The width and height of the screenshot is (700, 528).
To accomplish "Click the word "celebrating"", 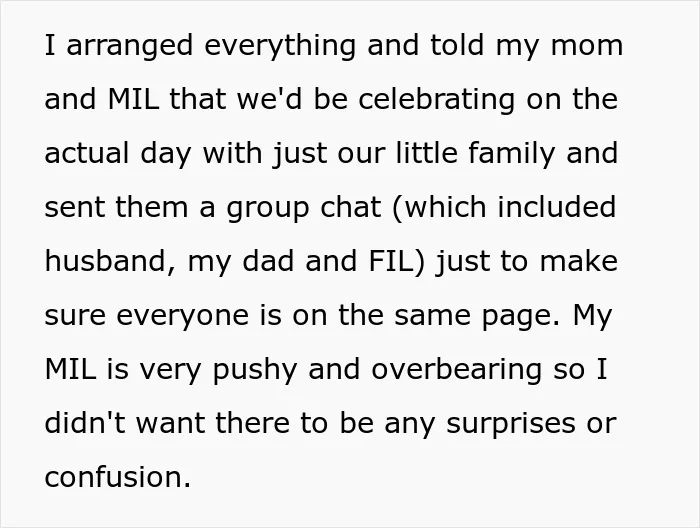I will tap(437, 100).
